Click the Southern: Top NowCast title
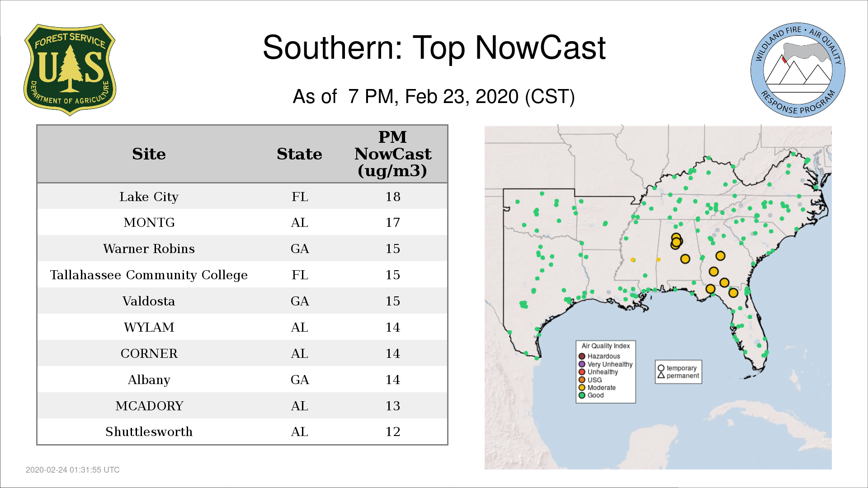This screenshot has width=868, height=488. (434, 48)
